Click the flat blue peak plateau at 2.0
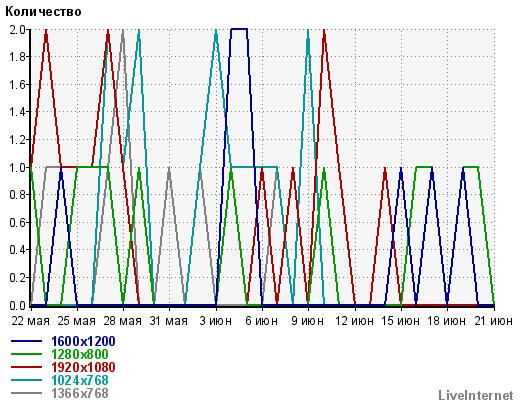 pyautogui.click(x=239, y=29)
